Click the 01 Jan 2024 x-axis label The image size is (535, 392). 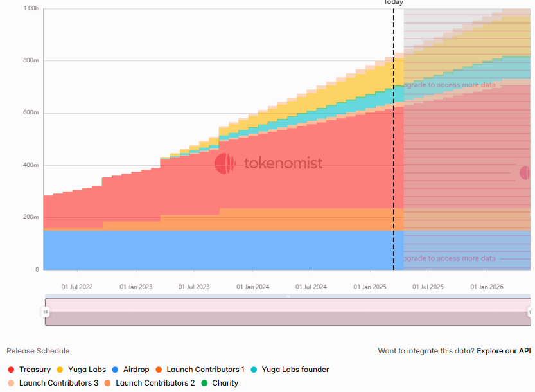253,287
